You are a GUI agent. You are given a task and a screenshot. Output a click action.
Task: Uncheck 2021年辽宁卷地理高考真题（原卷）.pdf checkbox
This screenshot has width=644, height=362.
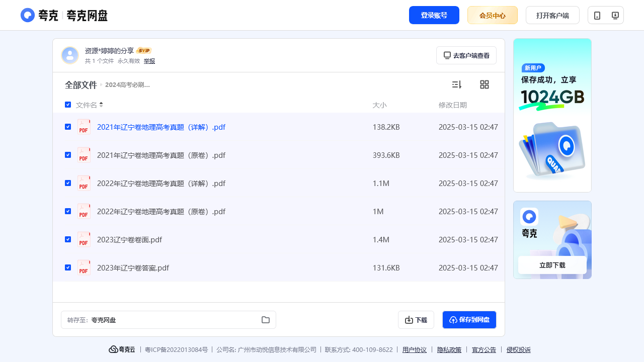coord(68,155)
